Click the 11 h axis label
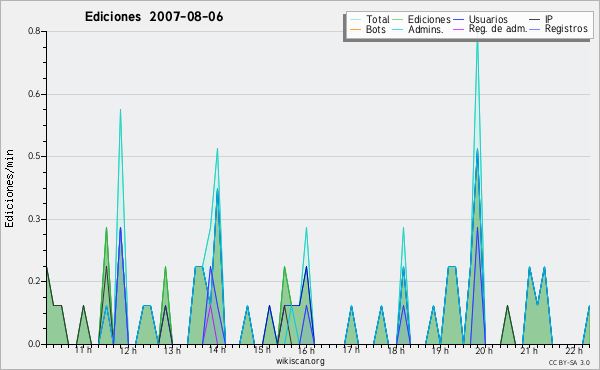This screenshot has width=600, height=370. 83,350
